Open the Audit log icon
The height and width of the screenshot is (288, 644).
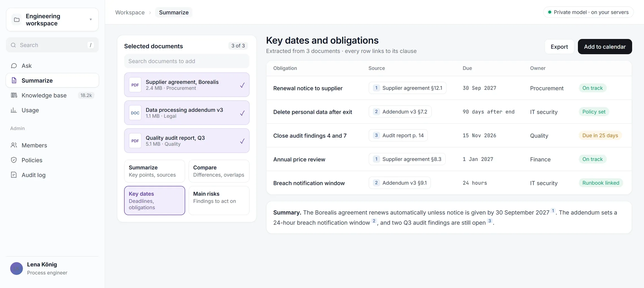14,175
